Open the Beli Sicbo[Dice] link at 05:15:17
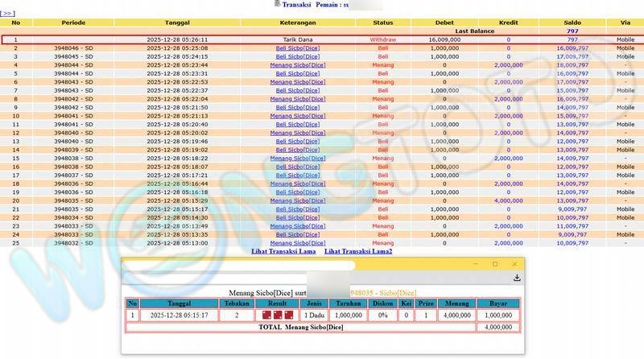Screen dimensions: 644x359 [298, 209]
